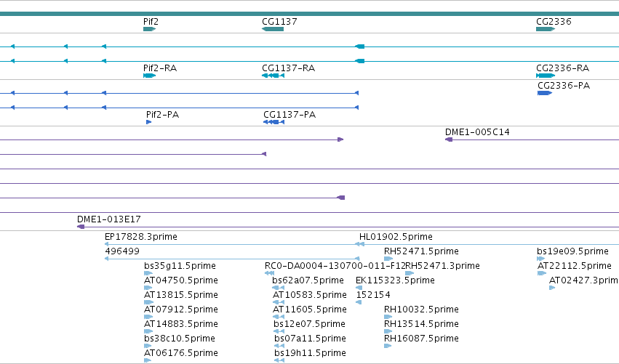The image size is (619, 364).
Task: Select the bs12e07.5prime EST label
Action: click(x=310, y=324)
